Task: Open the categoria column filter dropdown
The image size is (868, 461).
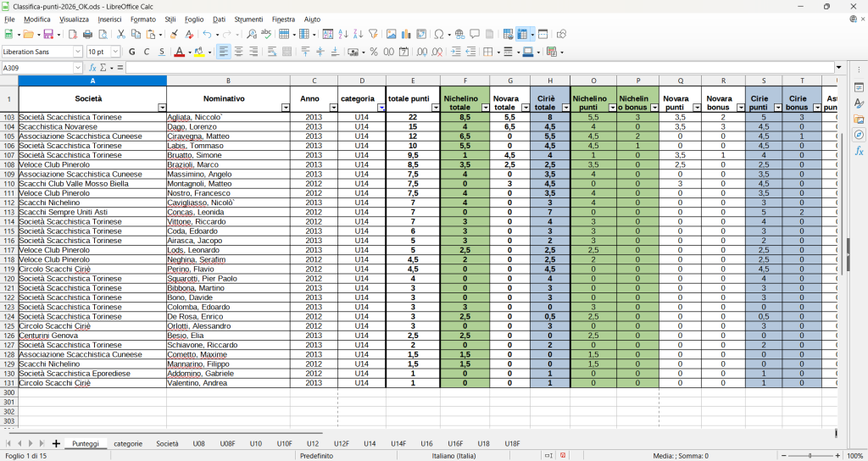Action: 381,108
